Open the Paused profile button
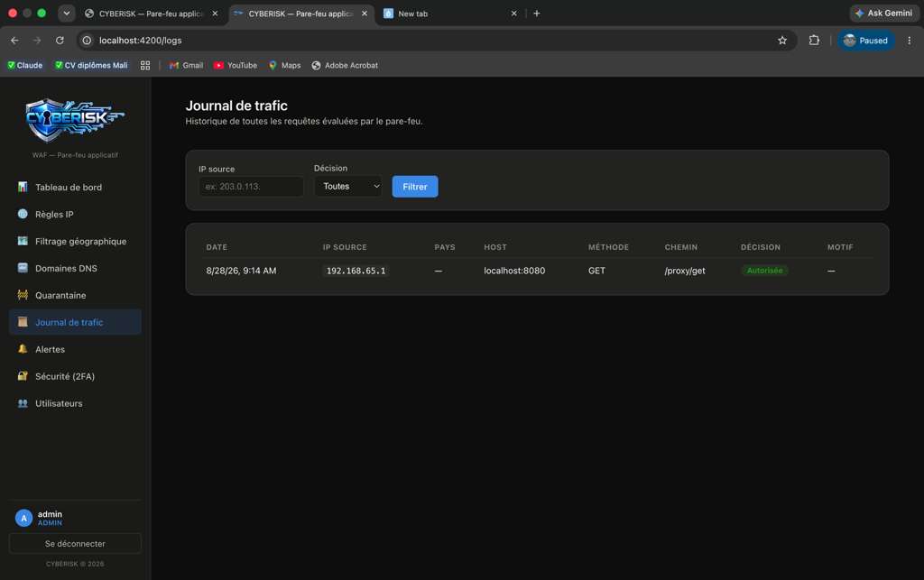 click(865, 41)
